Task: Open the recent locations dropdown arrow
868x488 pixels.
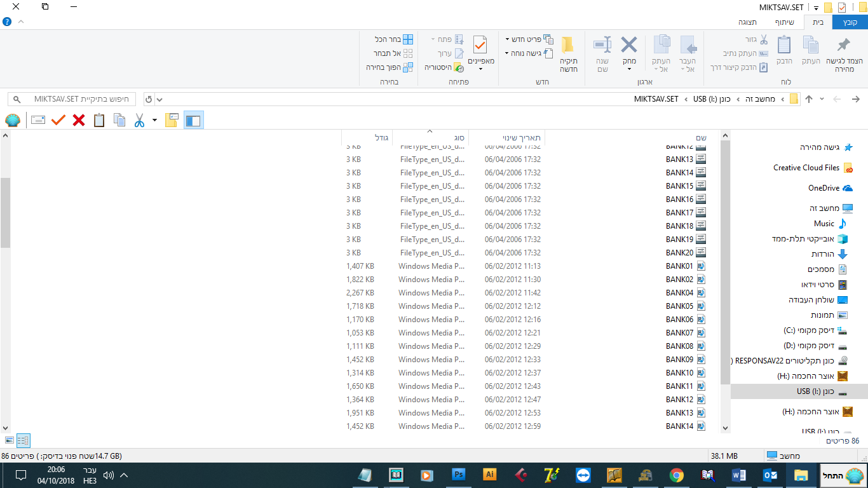Action: [x=822, y=99]
